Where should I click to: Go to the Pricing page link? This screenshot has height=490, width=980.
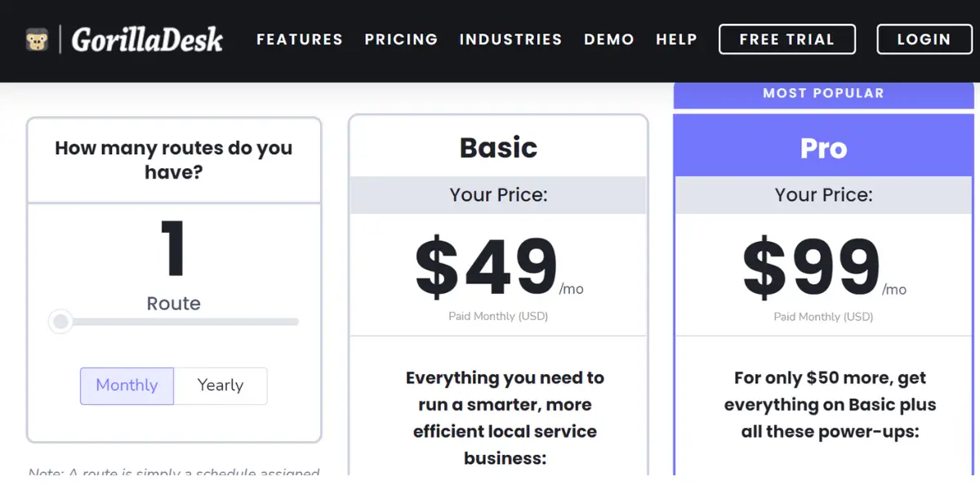coord(401,39)
